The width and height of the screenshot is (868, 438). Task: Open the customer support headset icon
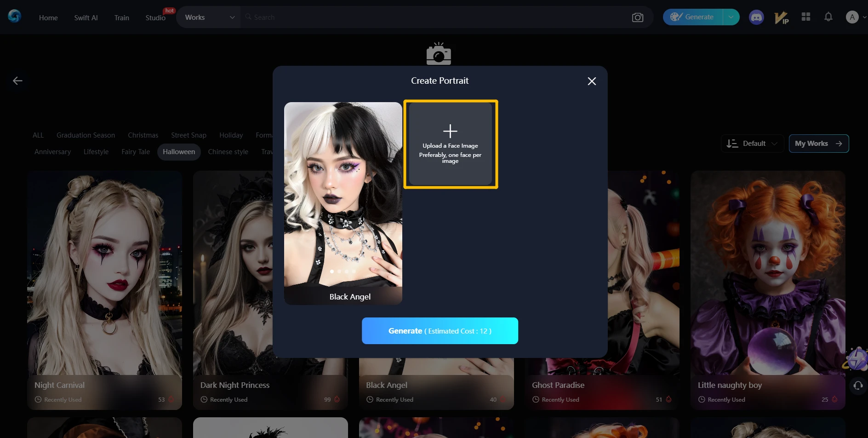[x=858, y=386]
